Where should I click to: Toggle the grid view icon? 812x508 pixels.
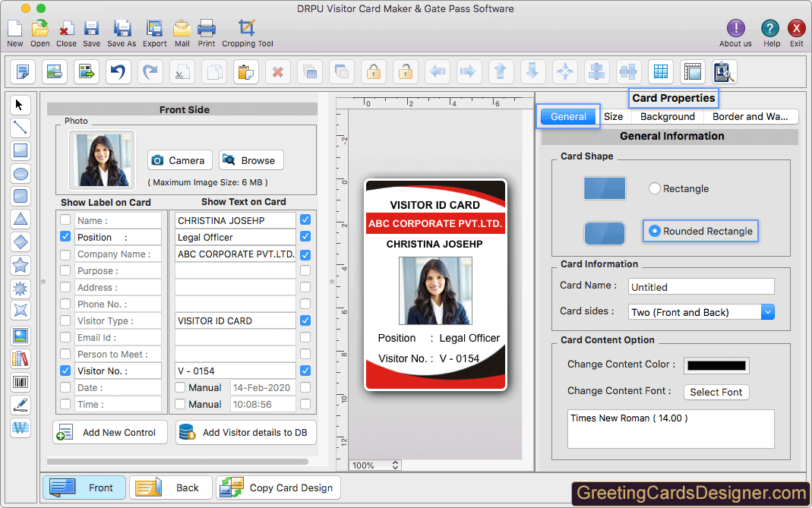tap(661, 71)
